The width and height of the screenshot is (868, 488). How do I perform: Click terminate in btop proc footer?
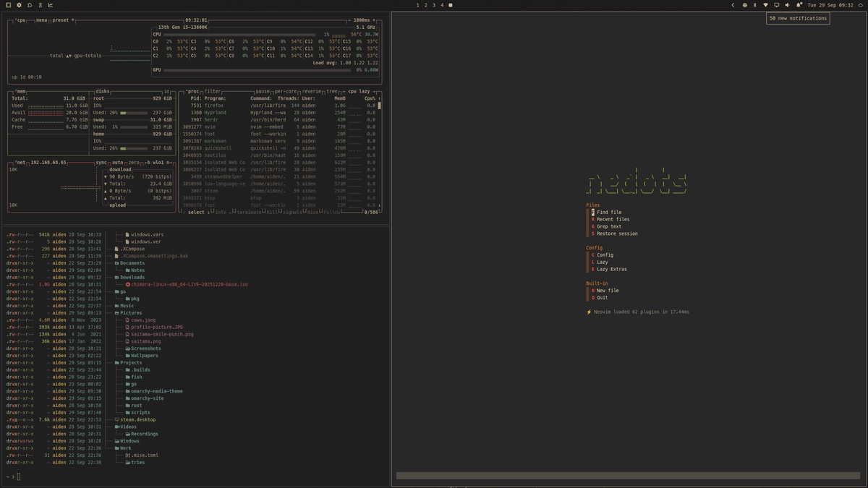(x=248, y=212)
